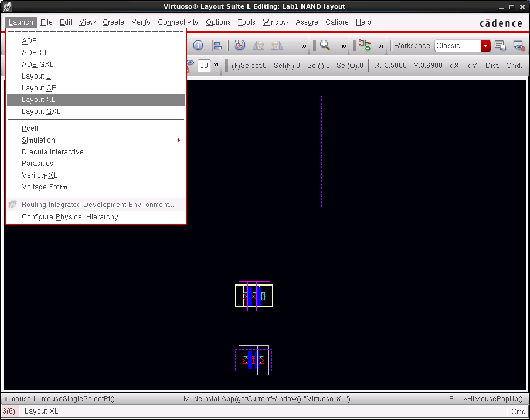Choose Pcell from the Launch menu
This screenshot has height=420, width=530.
point(96,128)
